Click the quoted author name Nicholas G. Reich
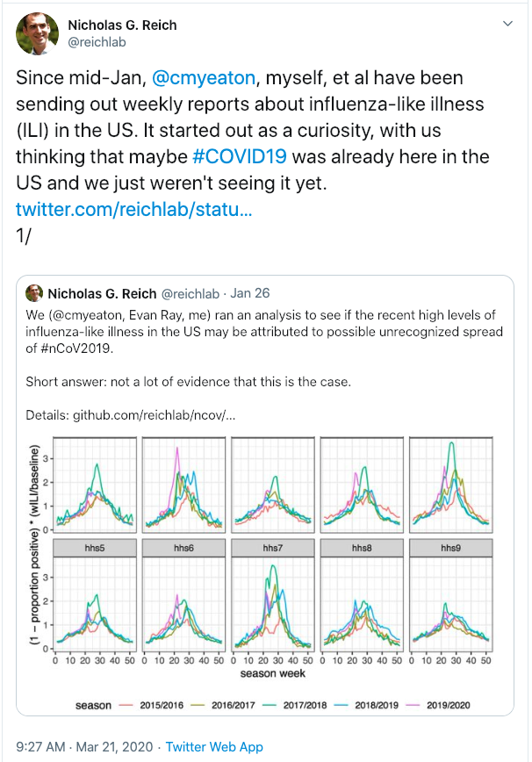This screenshot has height=762, width=532. point(102,293)
